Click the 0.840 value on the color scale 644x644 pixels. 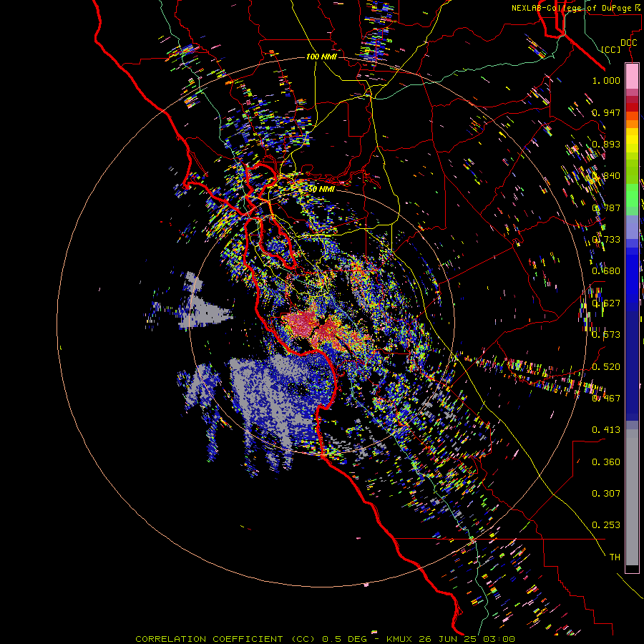(x=606, y=176)
